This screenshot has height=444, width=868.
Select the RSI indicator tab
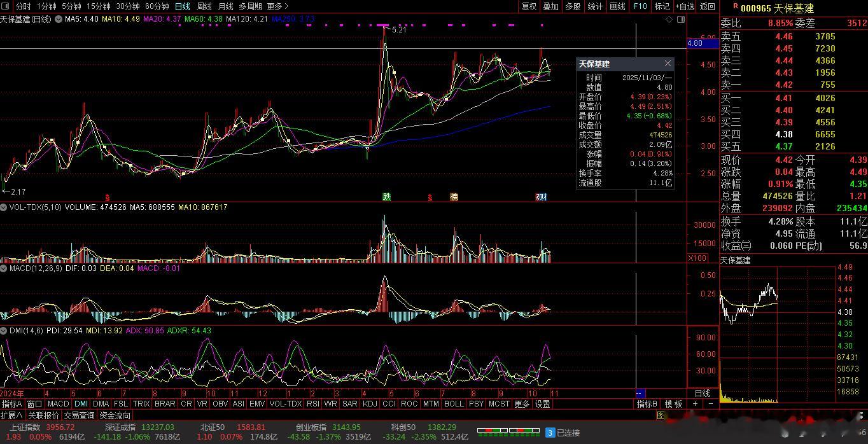[313, 404]
